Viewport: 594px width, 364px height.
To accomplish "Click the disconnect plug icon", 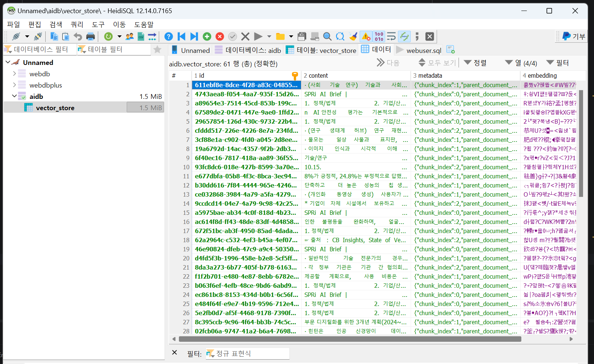I will click(x=38, y=36).
